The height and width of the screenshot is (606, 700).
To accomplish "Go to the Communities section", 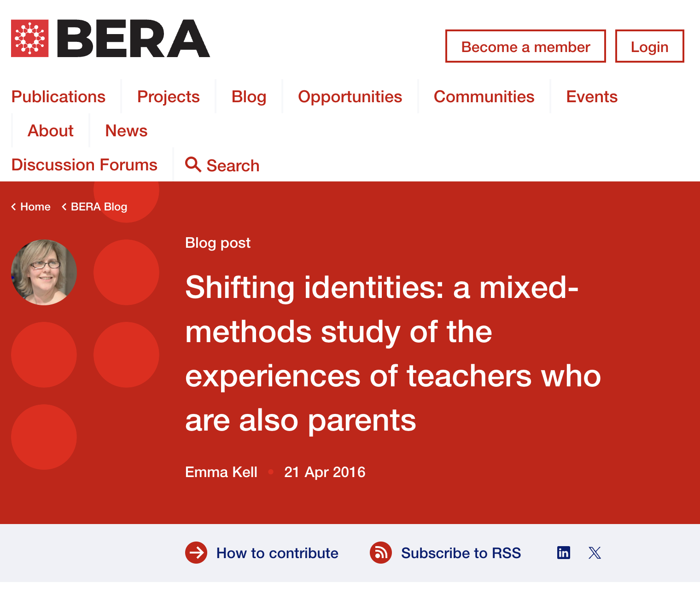I will pyautogui.click(x=484, y=97).
